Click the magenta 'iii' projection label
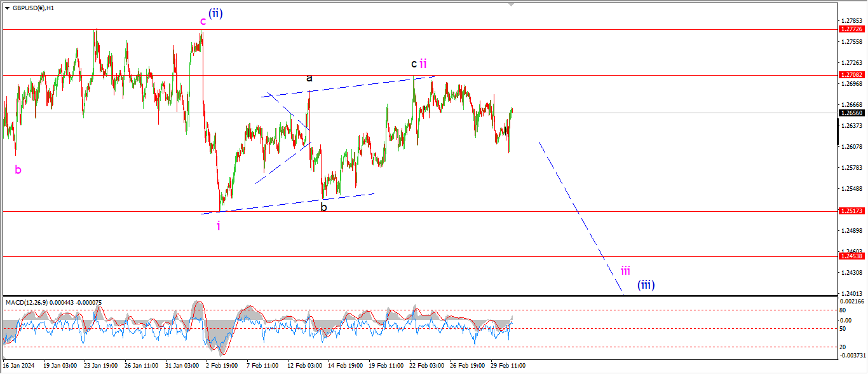Screen dimensions: 868x374 [625, 270]
